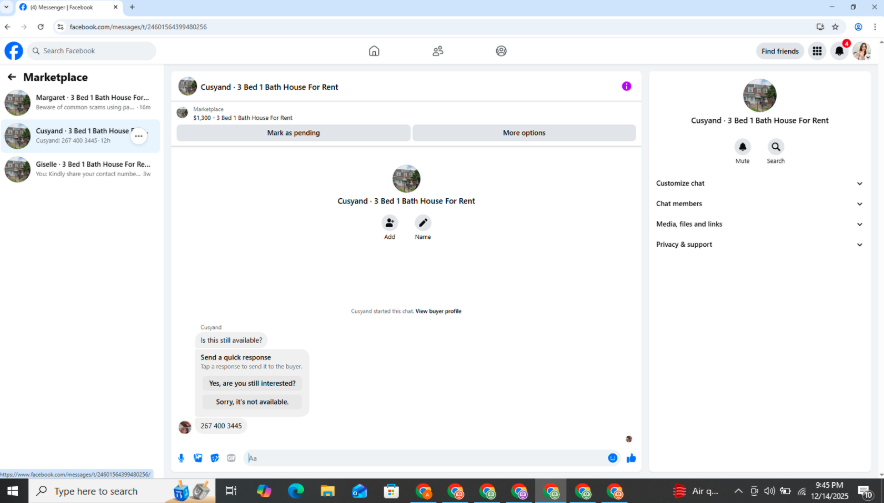This screenshot has height=503, width=884.
Task: Expand the Privacy & support section
Action: 759,244
